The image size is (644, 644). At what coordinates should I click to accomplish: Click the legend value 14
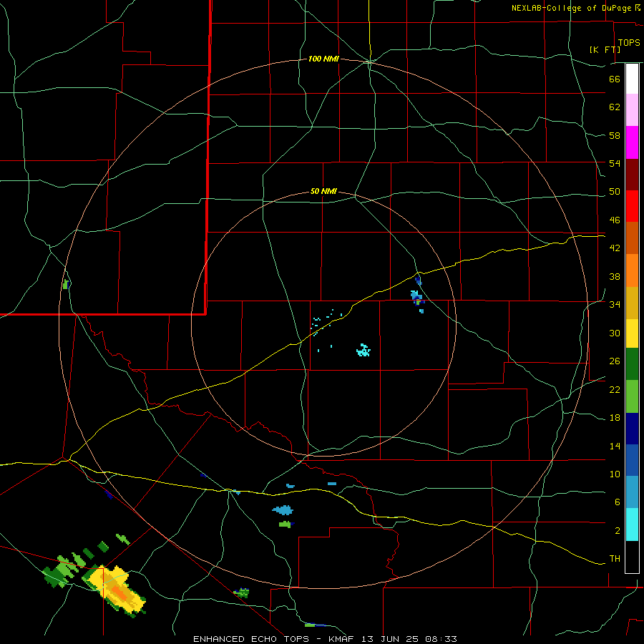point(615,446)
